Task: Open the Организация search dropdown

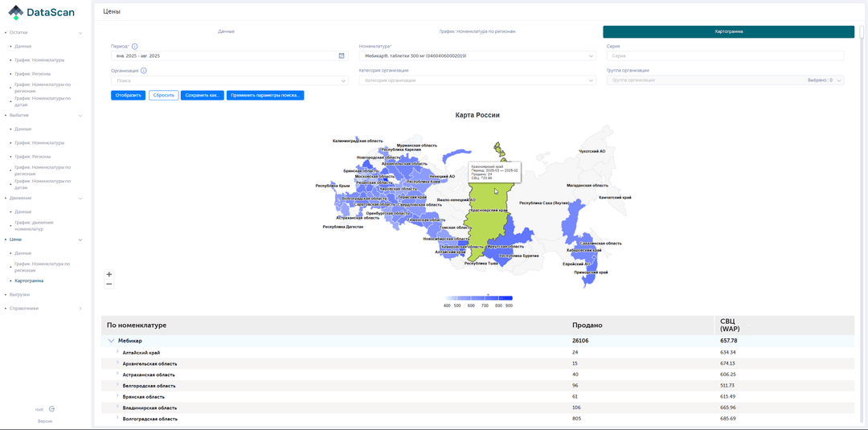Action: coord(230,81)
